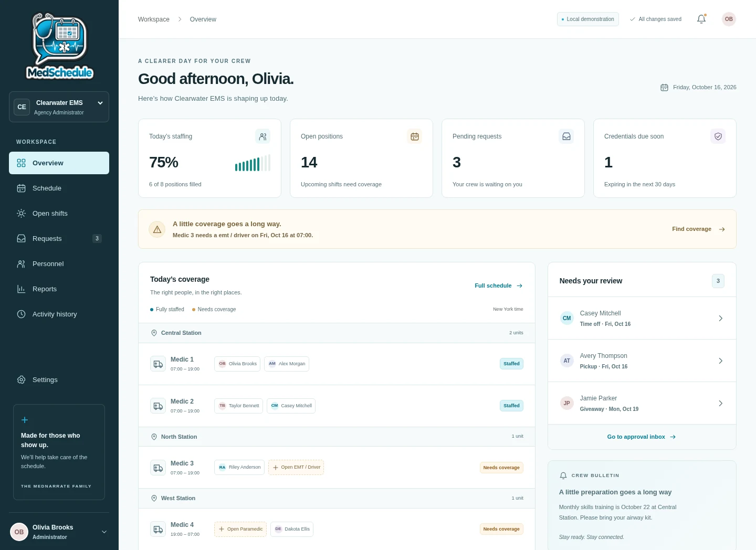Open Activity history
The width and height of the screenshot is (756, 550).
pos(59,314)
